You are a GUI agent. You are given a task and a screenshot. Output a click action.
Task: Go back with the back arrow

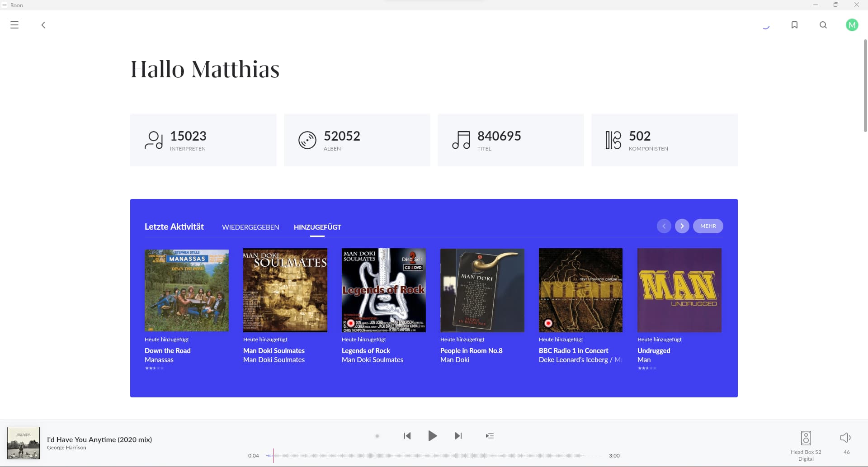[43, 25]
